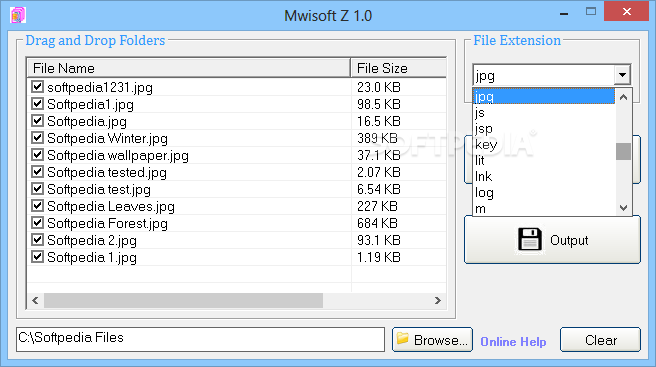
Task: Uncheck Softpedia1.jpg checkbox
Action: (37, 104)
